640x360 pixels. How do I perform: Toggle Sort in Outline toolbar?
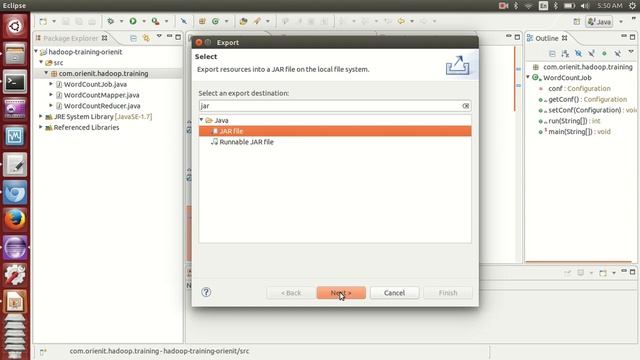(x=565, y=53)
